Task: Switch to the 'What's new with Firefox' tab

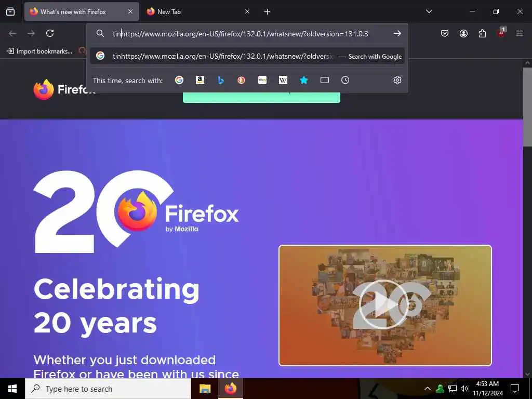Action: [82, 11]
